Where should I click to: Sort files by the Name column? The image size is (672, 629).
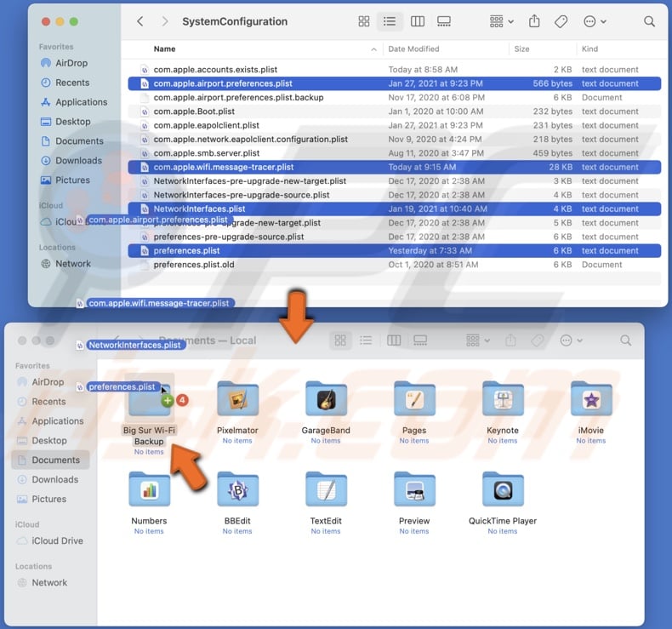click(164, 49)
